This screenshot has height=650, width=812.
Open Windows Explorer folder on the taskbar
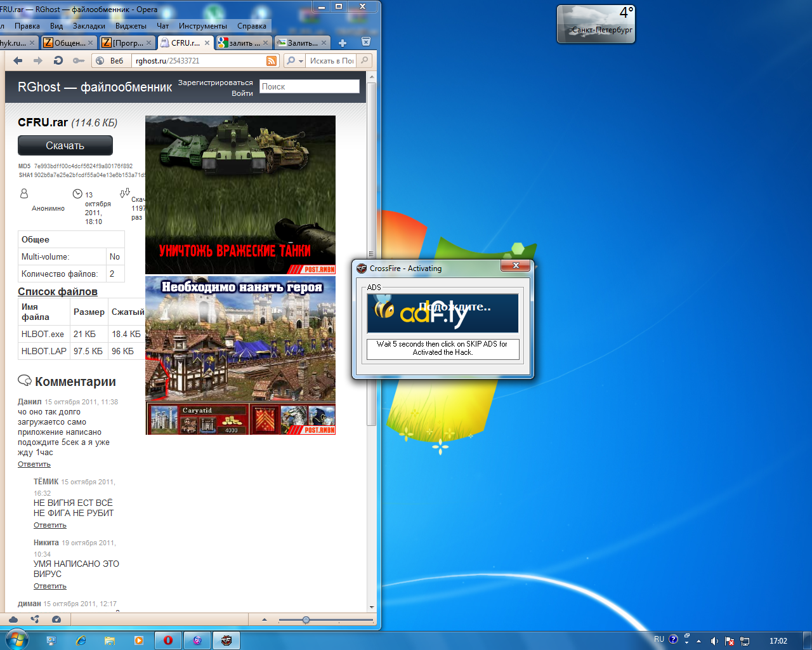(110, 640)
